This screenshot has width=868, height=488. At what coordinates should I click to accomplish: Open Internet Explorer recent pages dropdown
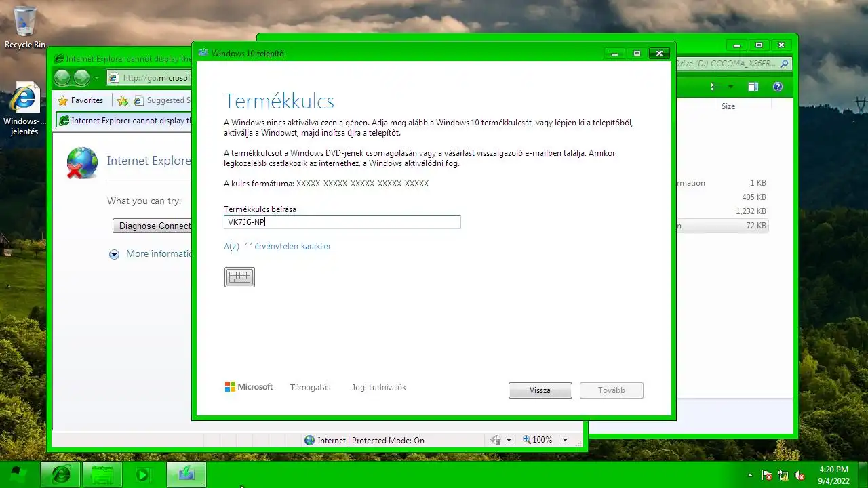(96, 78)
